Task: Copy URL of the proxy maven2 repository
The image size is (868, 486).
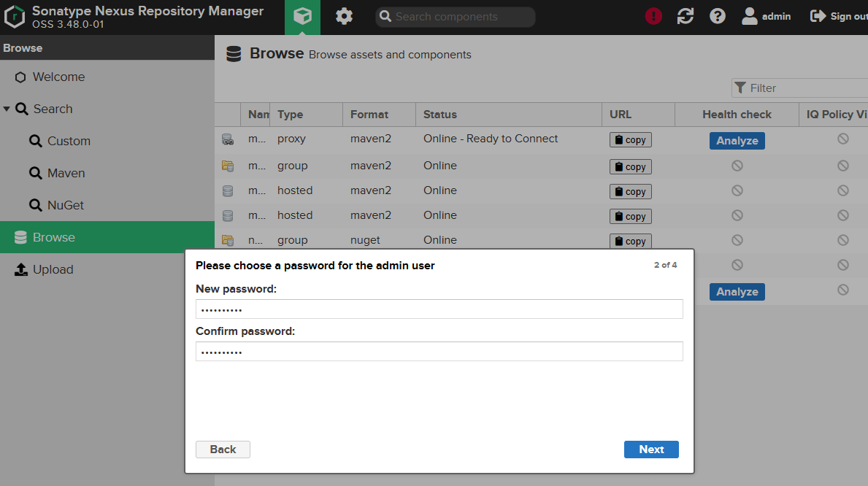Action: point(631,140)
